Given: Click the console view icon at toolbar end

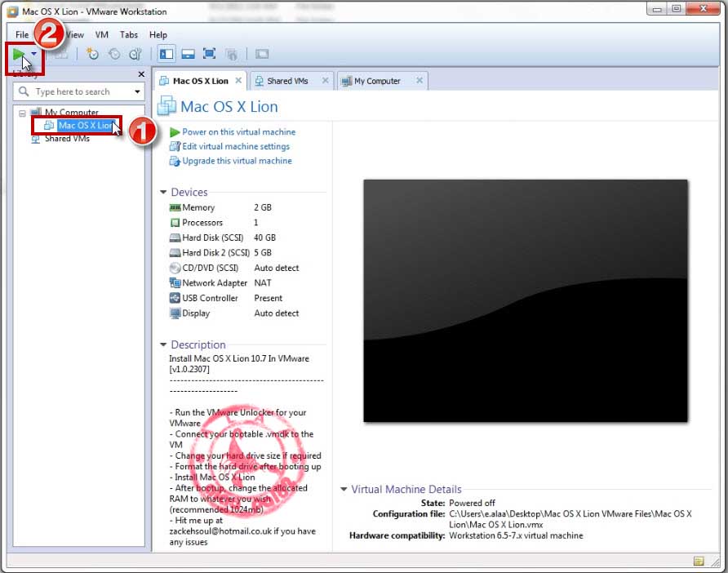Looking at the screenshot, I should click(262, 54).
